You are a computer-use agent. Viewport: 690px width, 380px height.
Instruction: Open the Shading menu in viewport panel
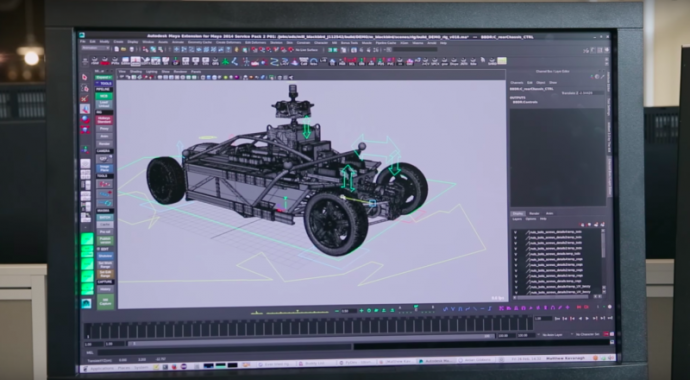[136, 71]
